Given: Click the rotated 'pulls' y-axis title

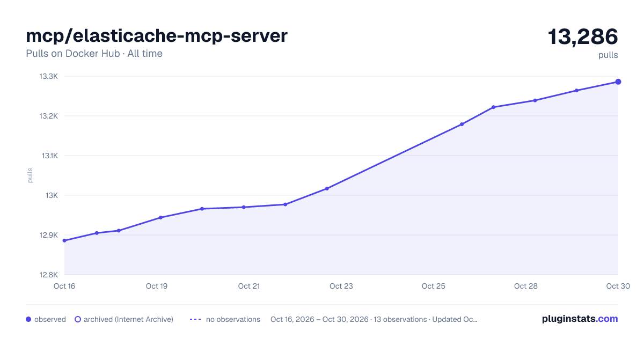Looking at the screenshot, I should [x=30, y=175].
